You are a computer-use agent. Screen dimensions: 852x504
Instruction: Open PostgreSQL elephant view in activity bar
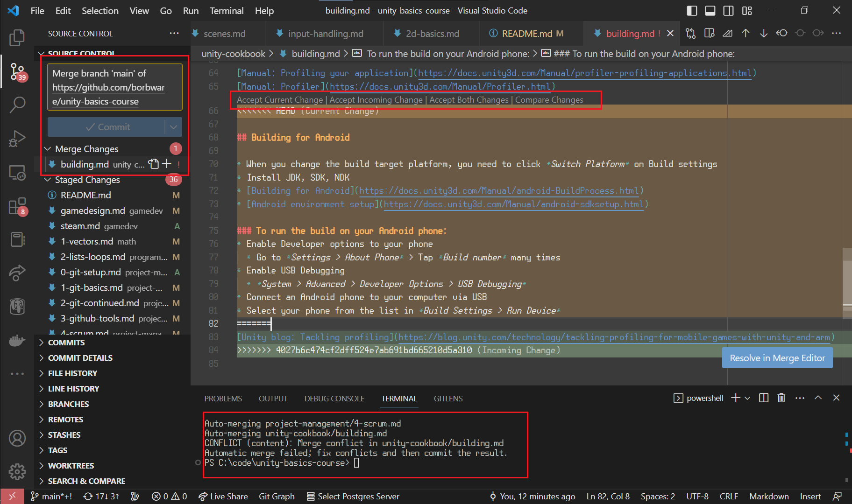point(17,307)
